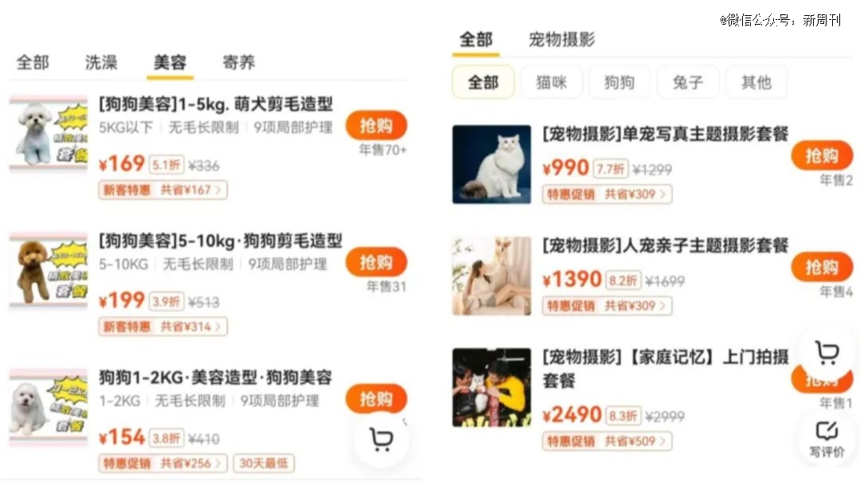Open the cart icon beside 上门拍摄
This screenshot has width=860, height=504.
click(827, 354)
